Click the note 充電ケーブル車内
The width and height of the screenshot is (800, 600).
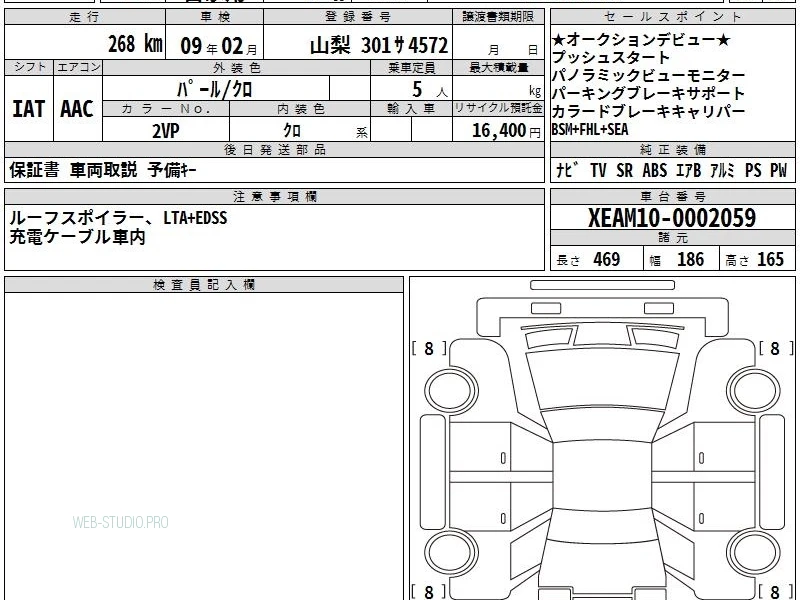[78, 237]
